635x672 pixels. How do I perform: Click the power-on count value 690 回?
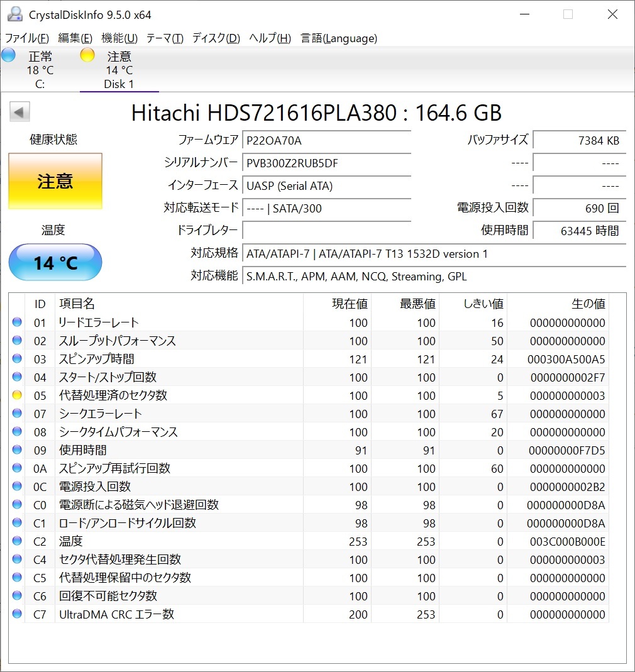(579, 209)
